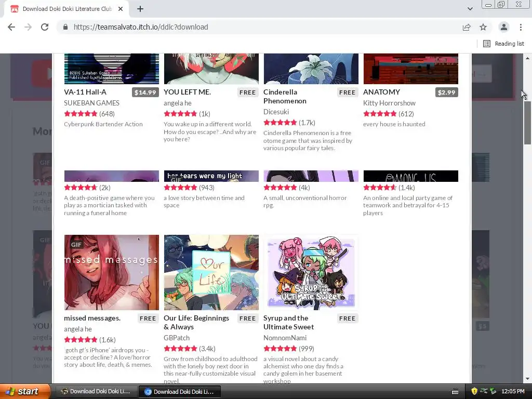The height and width of the screenshot is (399, 532).
Task: Switch to first Download Doki Doki taskbar window
Action: [96, 391]
